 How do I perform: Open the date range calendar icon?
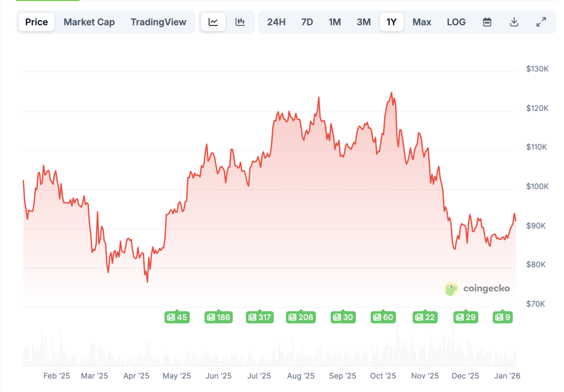coord(487,22)
